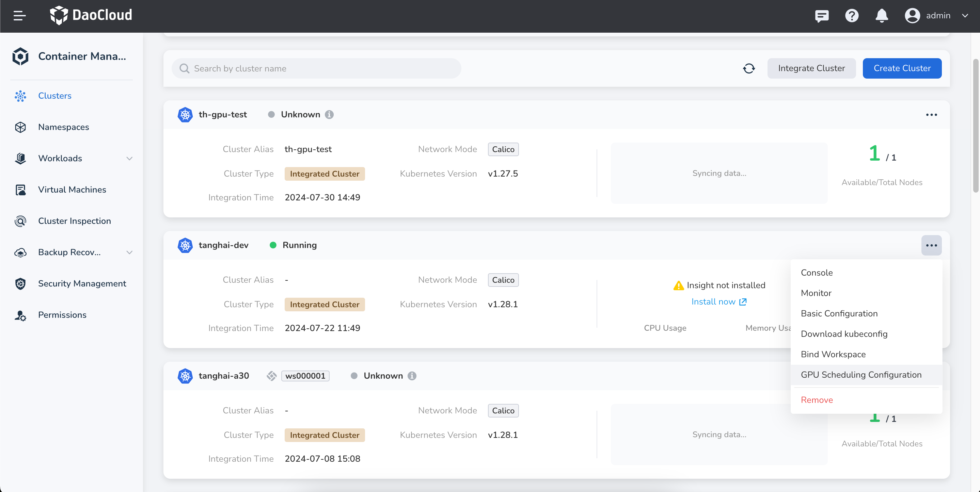Click the page vertical scrollbar
Screen dimensions: 980x492
point(976,126)
